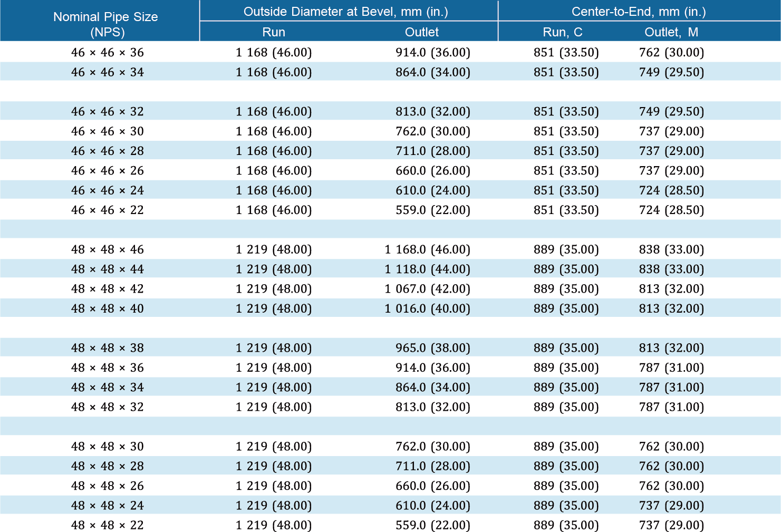This screenshot has width=781, height=532.
Task: Select outlet M value '737 (29.00)' in 48 × 48 × 24 row
Action: click(x=672, y=506)
